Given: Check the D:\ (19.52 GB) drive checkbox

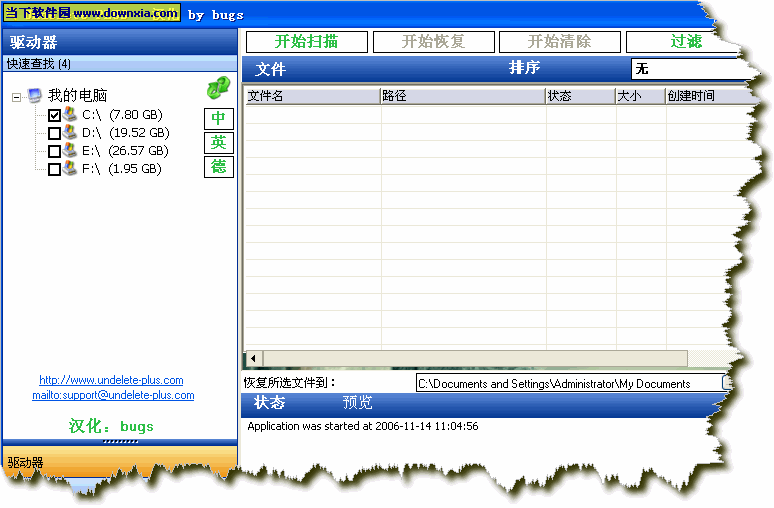Looking at the screenshot, I should 55,133.
